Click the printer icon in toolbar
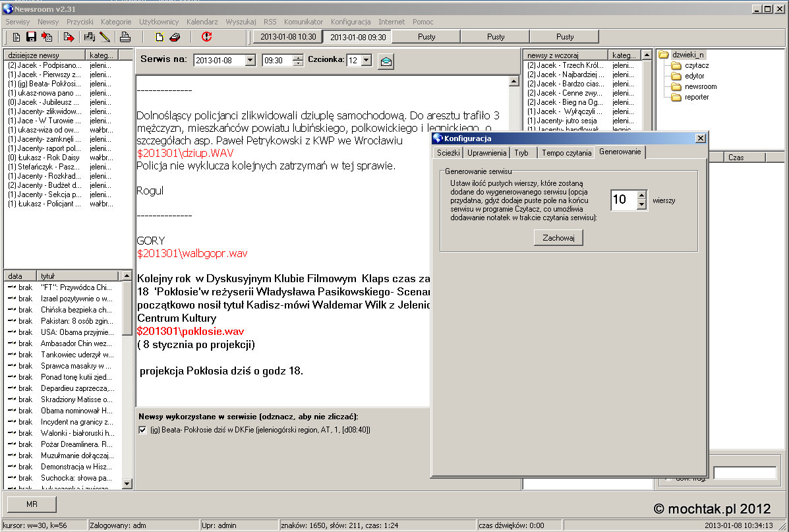 pyautogui.click(x=125, y=37)
